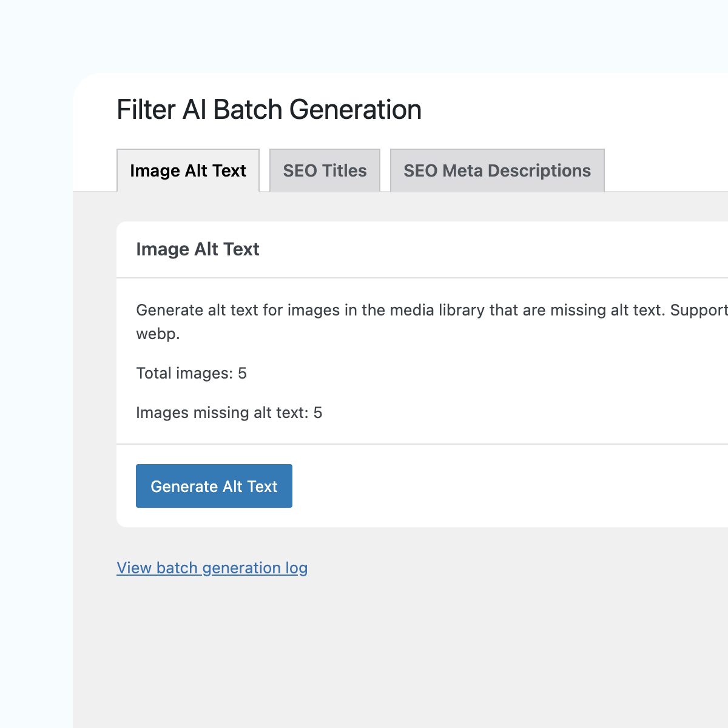Click the word Batch in the page title
Image resolution: width=728 pixels, height=728 pixels.
[248, 110]
